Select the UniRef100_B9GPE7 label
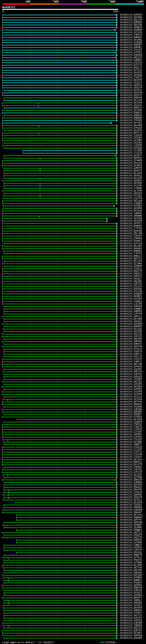The height and width of the screenshot is (644, 146). tap(131, 45)
